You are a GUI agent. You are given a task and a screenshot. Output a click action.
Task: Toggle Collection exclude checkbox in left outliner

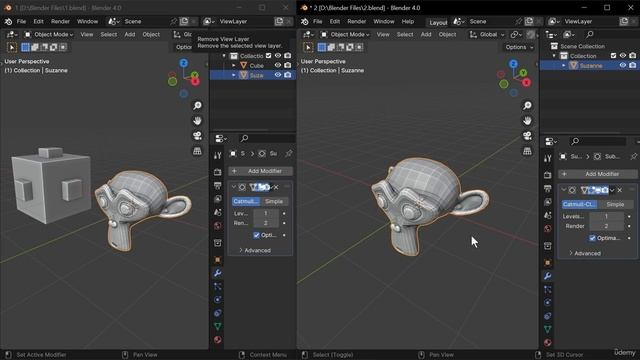tap(268, 56)
